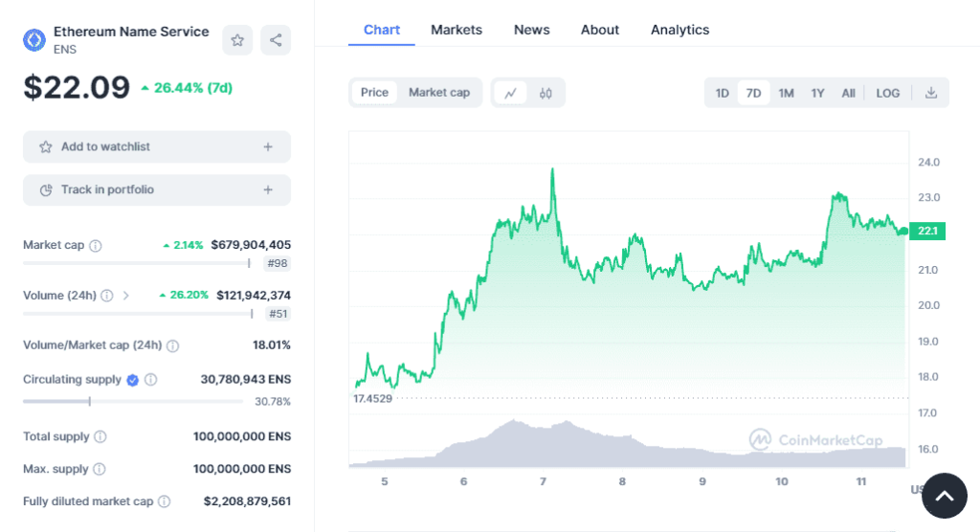The width and height of the screenshot is (980, 532).
Task: Toggle chart to Market cap view
Action: click(439, 93)
